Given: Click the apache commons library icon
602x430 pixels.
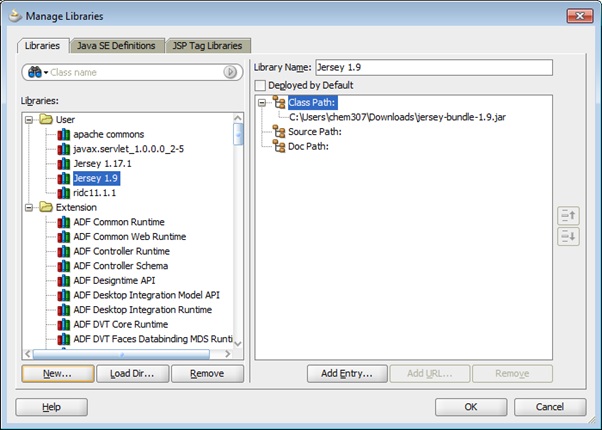Looking at the screenshot, I should (64, 134).
